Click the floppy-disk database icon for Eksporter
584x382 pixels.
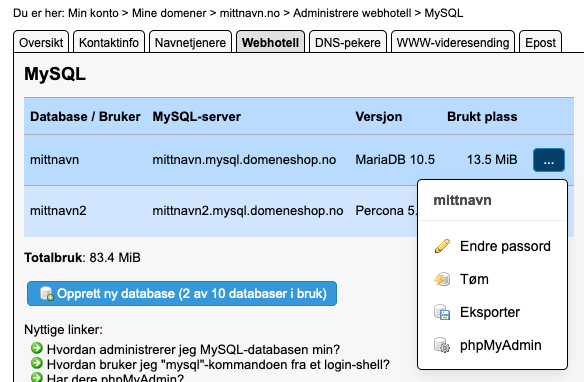tap(442, 312)
